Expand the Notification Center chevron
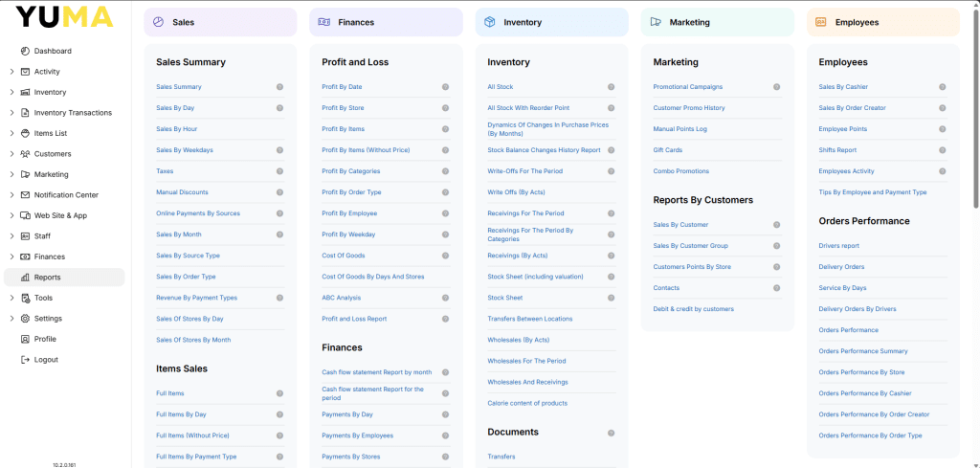980x468 pixels. point(11,195)
